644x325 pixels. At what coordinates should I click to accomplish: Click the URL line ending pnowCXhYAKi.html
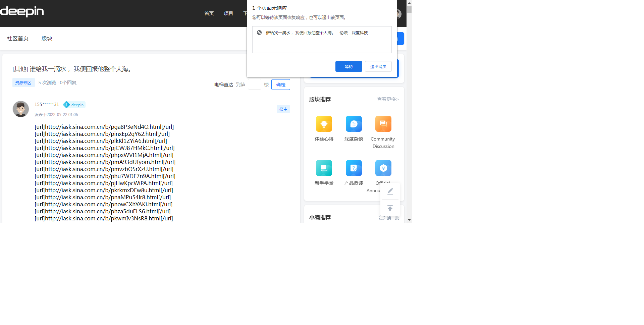[x=104, y=204]
